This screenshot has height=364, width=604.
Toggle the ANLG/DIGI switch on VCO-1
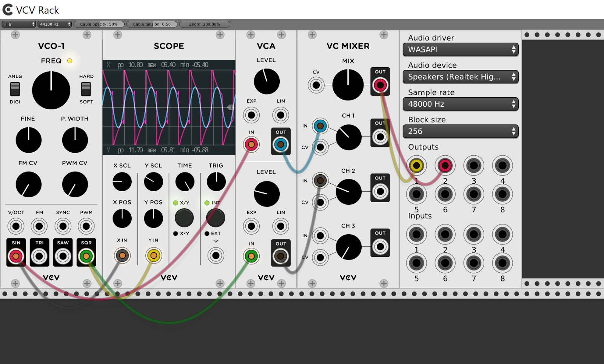(x=15, y=89)
